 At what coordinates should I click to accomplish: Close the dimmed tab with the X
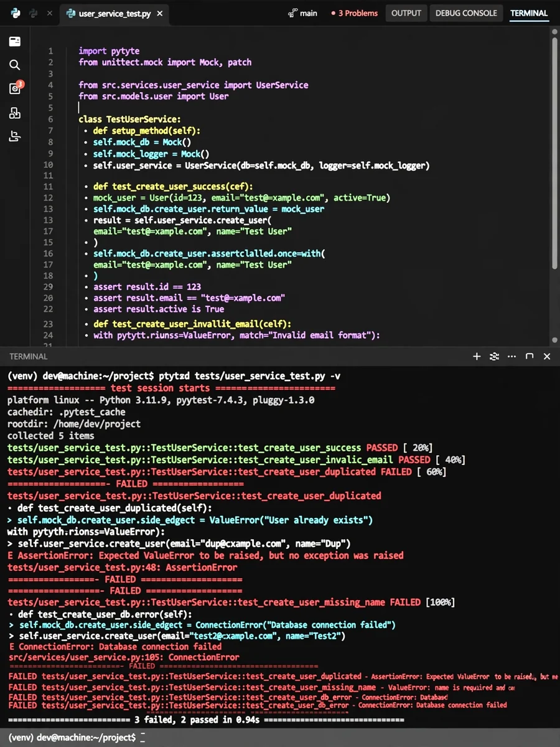[x=50, y=13]
